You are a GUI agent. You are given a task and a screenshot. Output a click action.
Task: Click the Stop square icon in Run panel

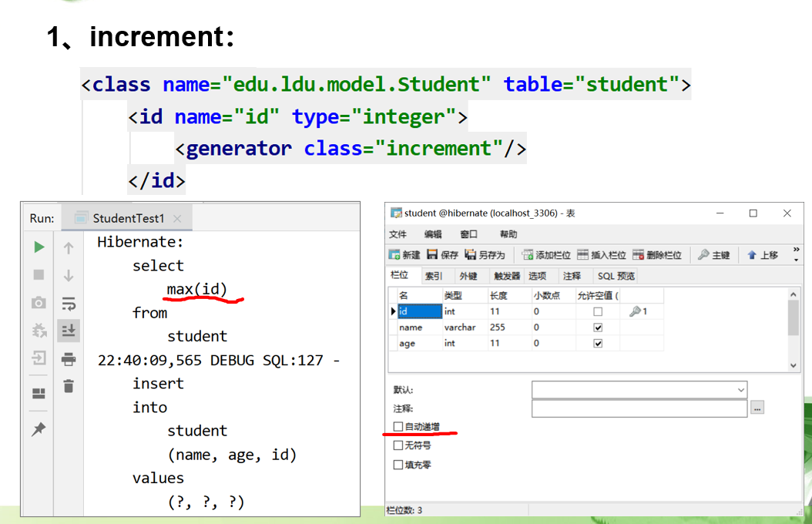pyautogui.click(x=39, y=274)
